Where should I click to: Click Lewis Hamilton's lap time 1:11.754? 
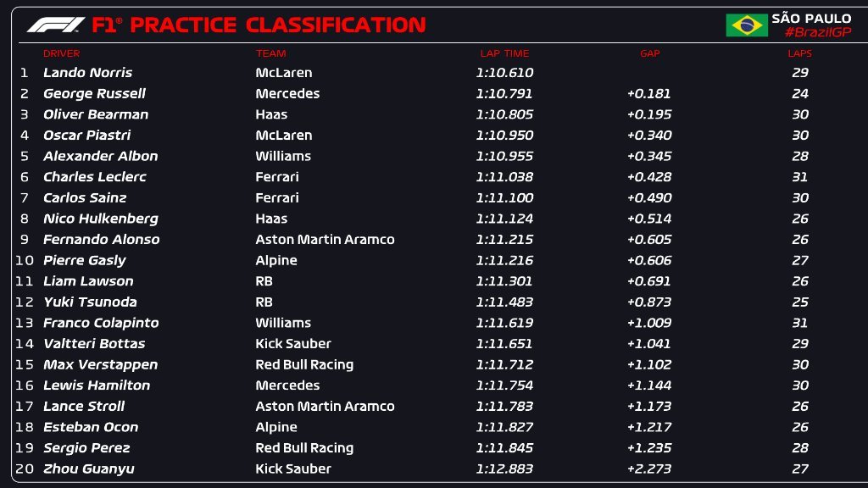[504, 385]
